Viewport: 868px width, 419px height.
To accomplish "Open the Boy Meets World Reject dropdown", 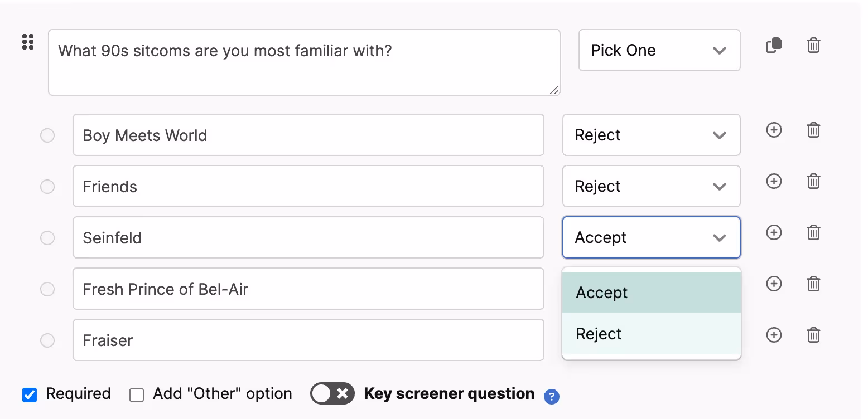I will pyautogui.click(x=650, y=135).
